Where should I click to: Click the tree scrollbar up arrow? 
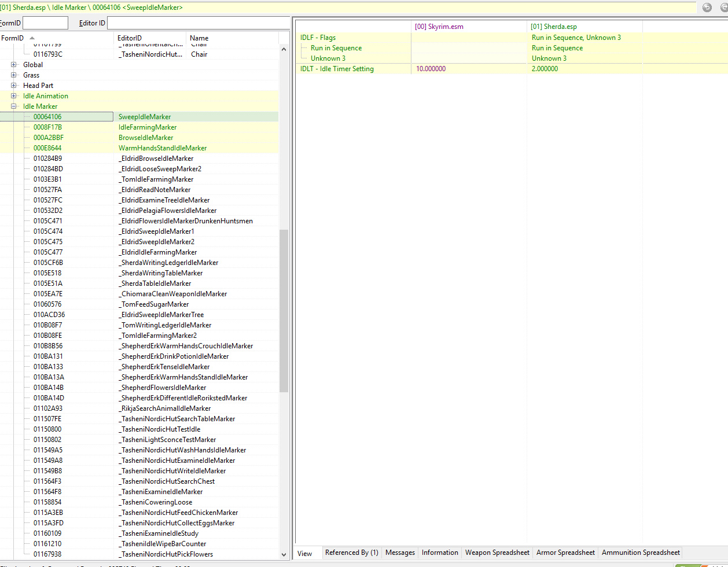click(x=284, y=50)
